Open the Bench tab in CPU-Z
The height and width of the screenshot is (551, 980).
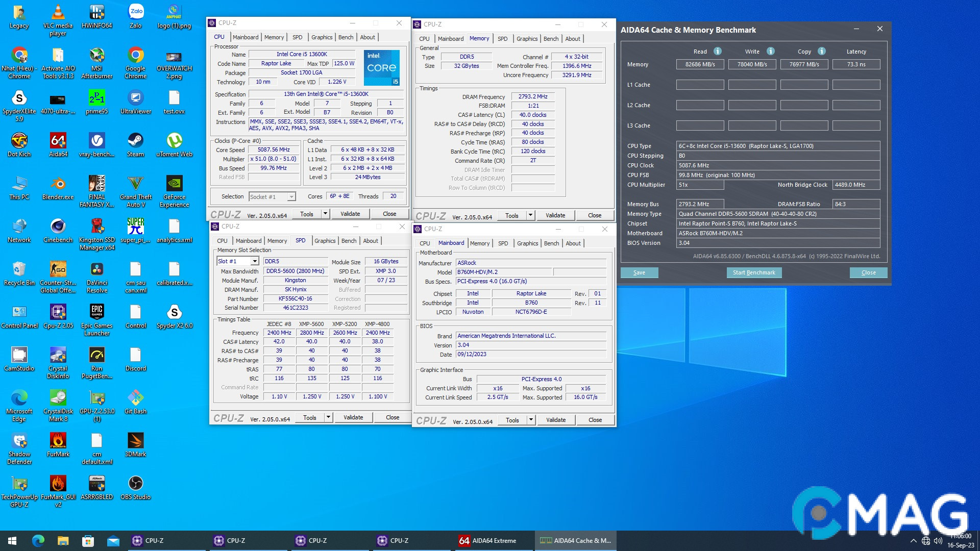346,37
